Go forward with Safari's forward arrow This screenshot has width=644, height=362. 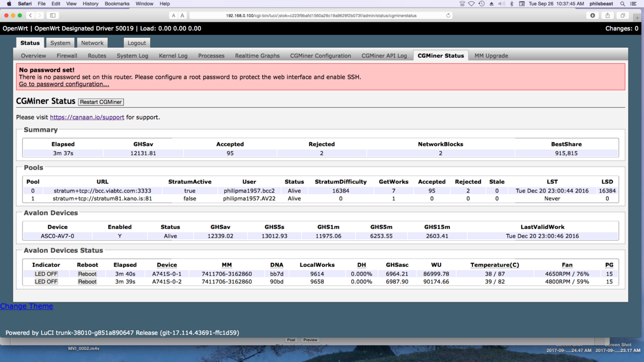(x=40, y=16)
